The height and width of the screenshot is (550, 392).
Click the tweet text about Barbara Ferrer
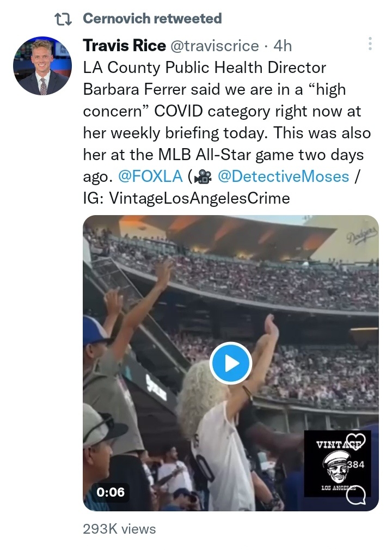(227, 132)
